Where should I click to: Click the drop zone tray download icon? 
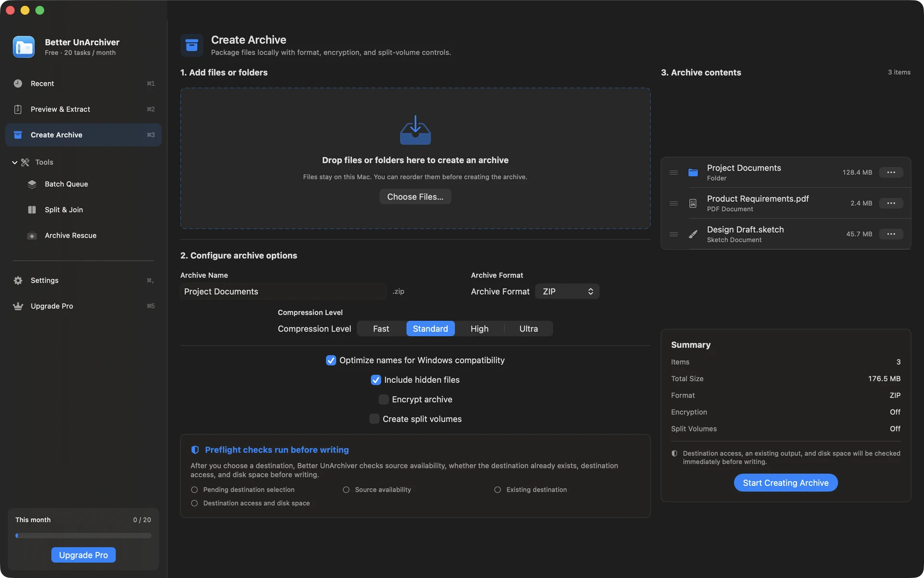[415, 130]
